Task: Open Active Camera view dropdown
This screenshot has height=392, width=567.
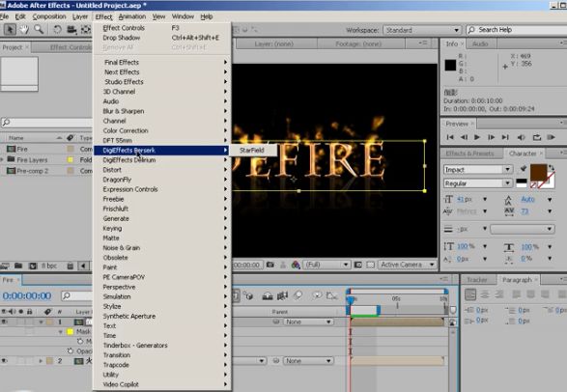Action: click(x=407, y=265)
